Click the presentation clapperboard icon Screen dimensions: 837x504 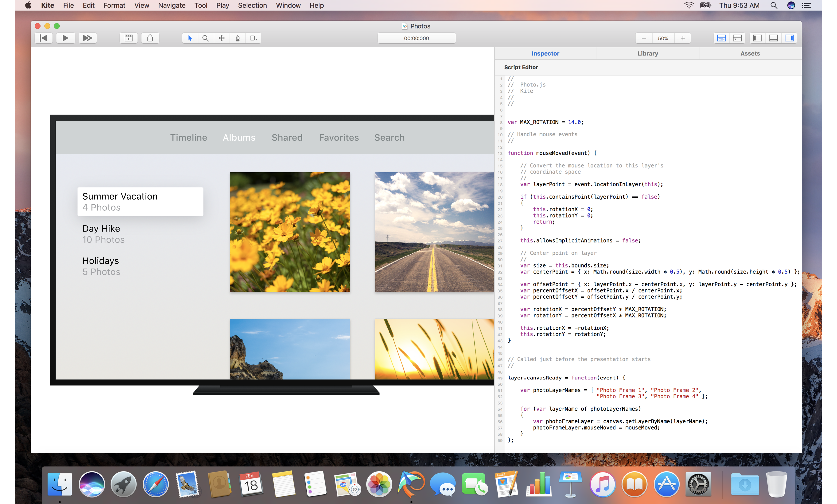coord(128,38)
